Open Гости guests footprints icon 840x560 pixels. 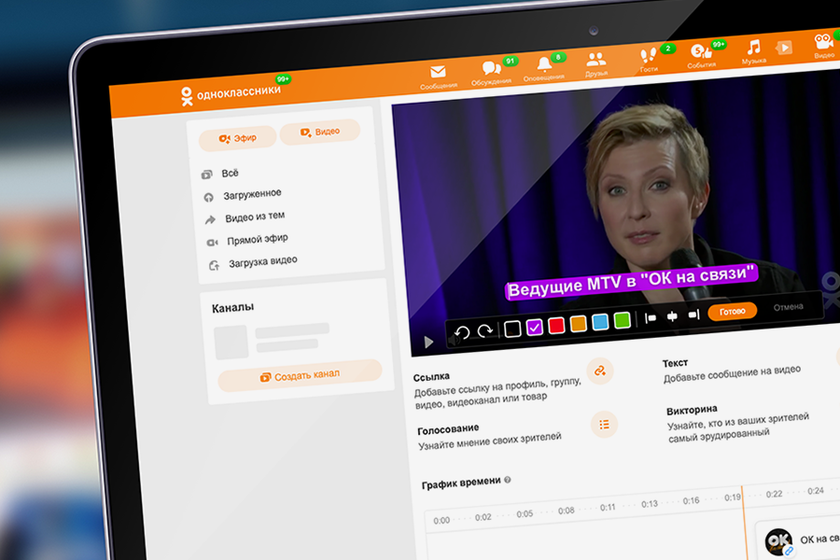[648, 55]
